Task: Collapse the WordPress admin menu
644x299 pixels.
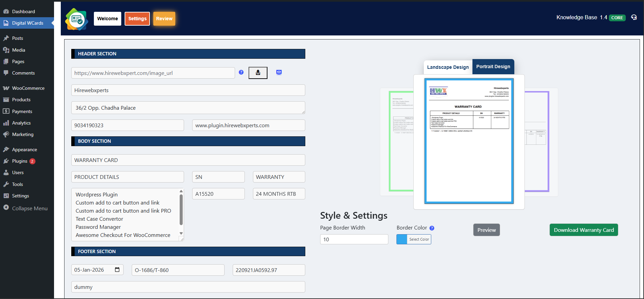Action: coord(29,208)
